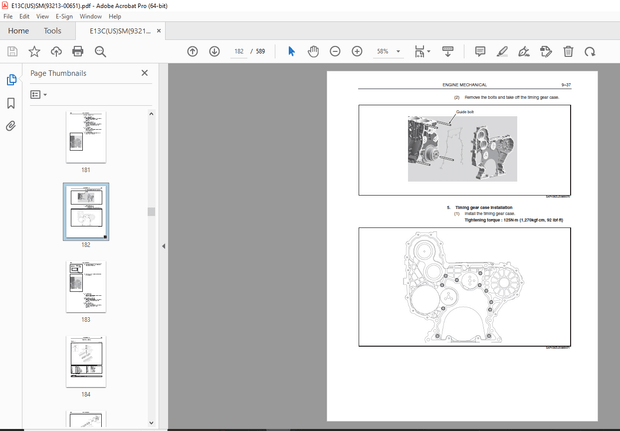Close the Page Thumbnails panel
Screen dimensions: 620x431
[x=144, y=73]
